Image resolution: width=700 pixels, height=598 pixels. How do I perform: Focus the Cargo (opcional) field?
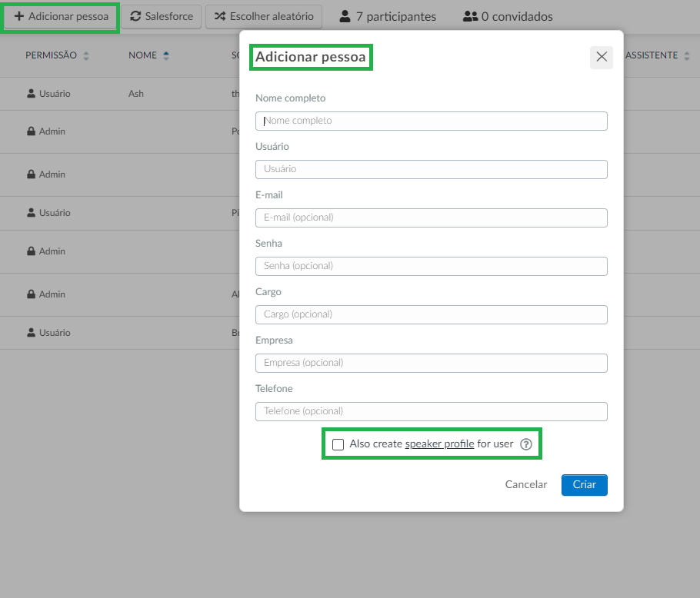click(x=432, y=314)
